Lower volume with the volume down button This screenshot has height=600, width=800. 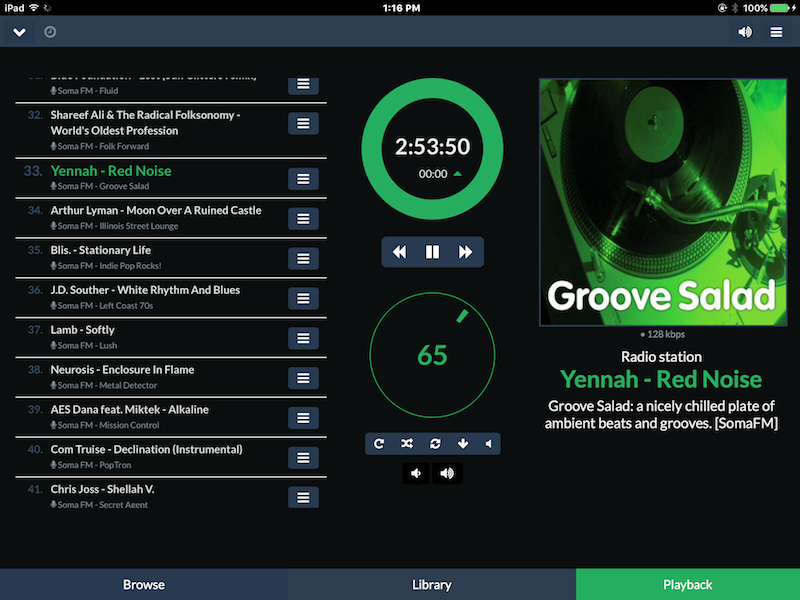coord(416,473)
